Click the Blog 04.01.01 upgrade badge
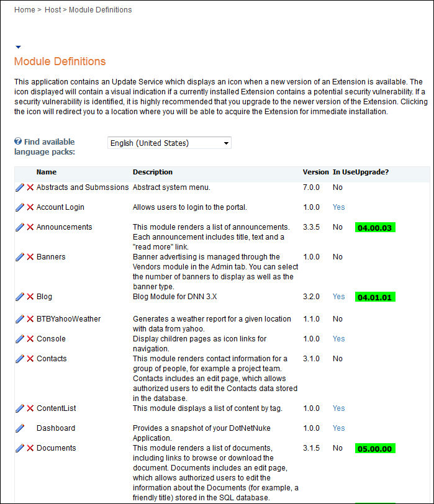Image resolution: width=434 pixels, height=504 pixels. 375,297
